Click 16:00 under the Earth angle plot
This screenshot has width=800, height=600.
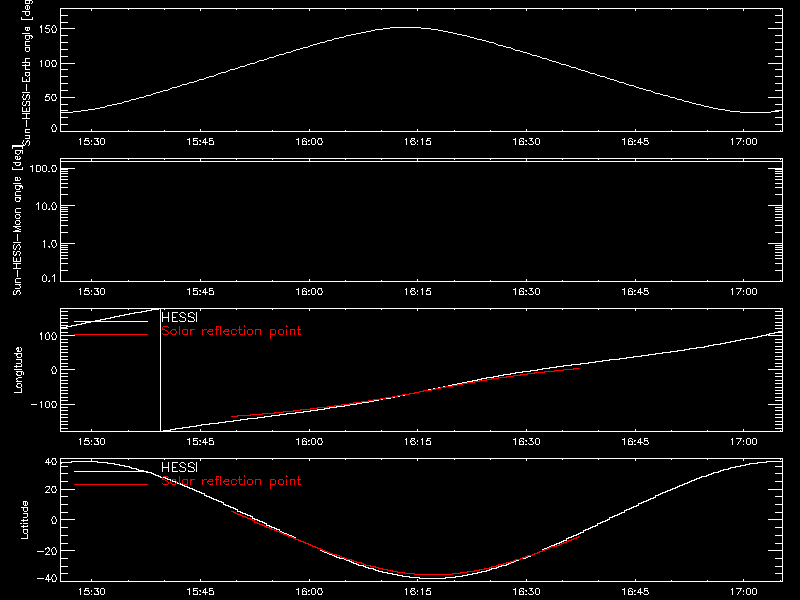pos(309,141)
